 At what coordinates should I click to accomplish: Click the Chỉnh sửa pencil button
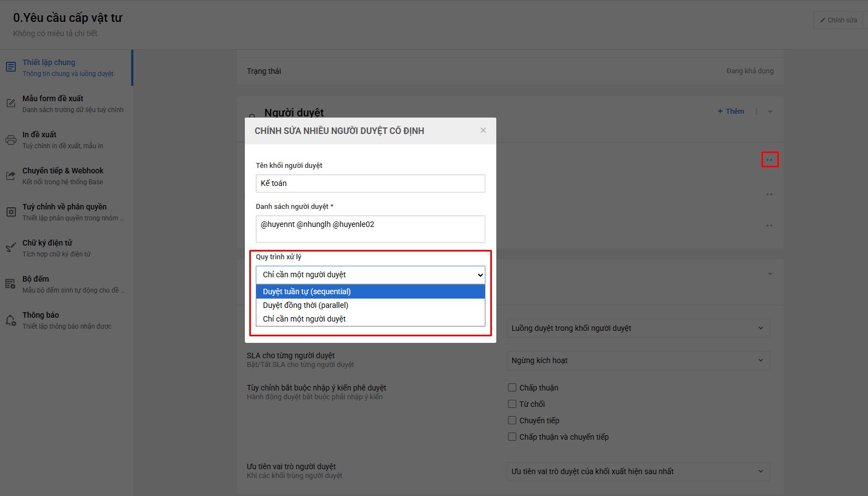[838, 20]
